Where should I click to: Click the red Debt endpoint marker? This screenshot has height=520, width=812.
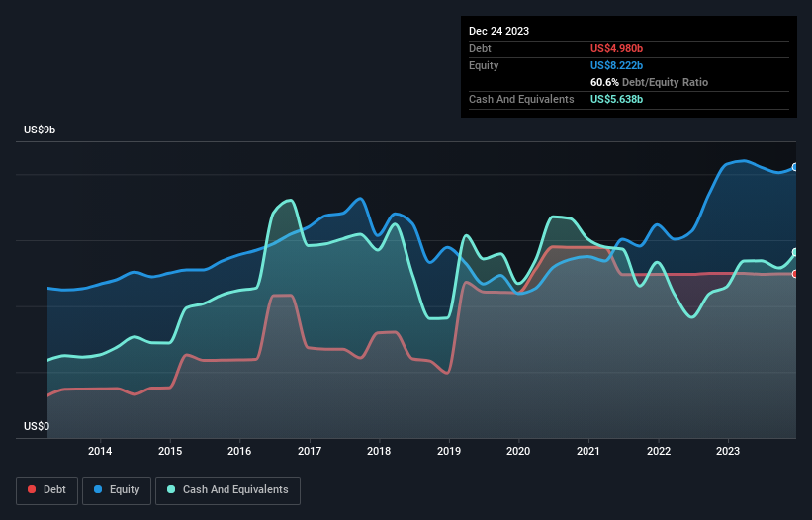tap(795, 274)
